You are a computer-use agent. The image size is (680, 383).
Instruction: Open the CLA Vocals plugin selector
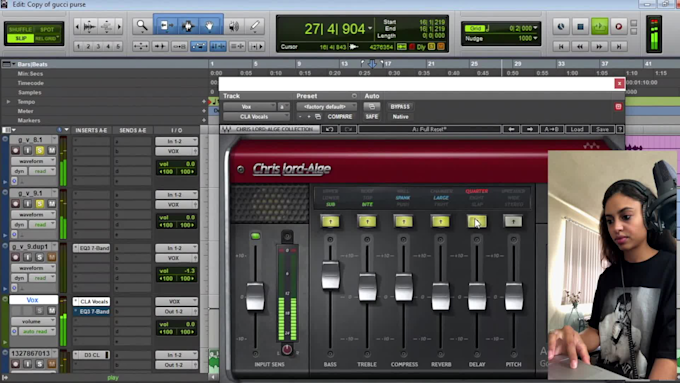256,116
